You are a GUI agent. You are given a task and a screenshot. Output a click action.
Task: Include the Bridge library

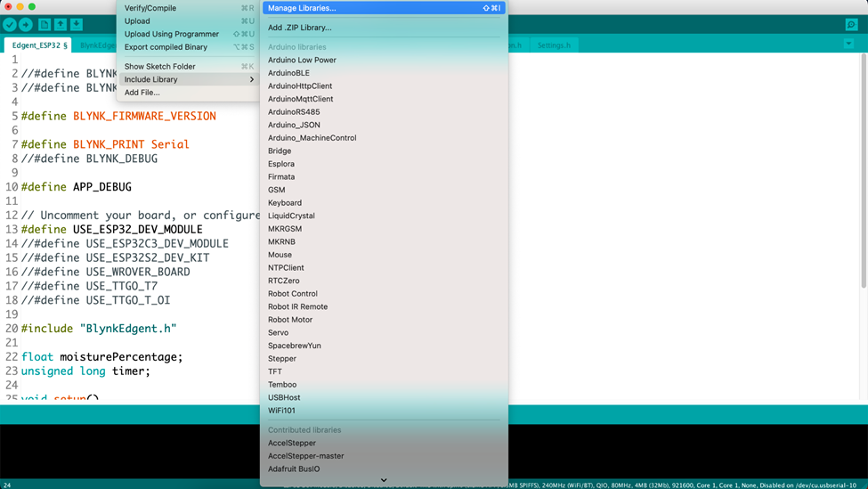[384, 151]
